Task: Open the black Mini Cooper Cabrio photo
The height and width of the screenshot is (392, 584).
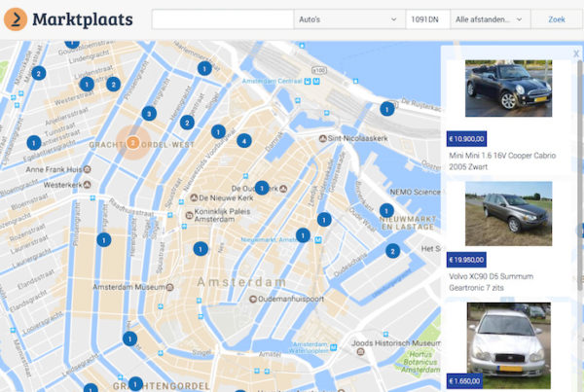Action: tap(508, 89)
